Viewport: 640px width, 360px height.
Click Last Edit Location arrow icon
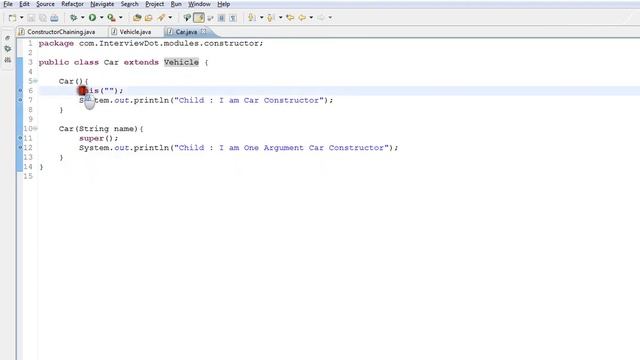[290, 18]
